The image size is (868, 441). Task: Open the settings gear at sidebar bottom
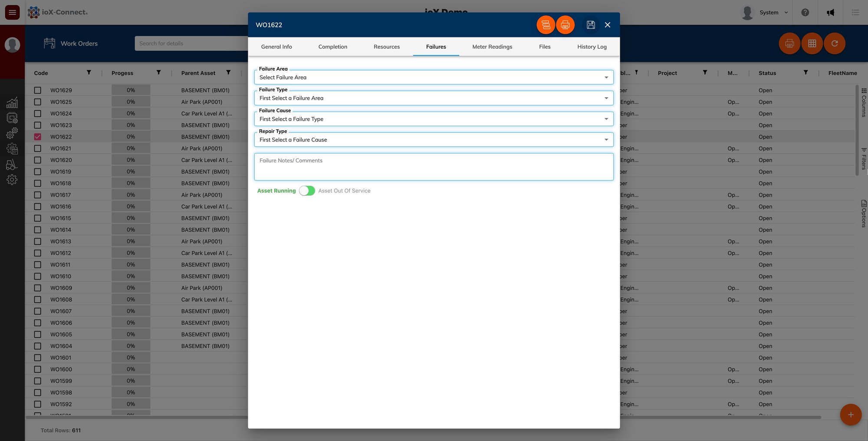coord(12,179)
